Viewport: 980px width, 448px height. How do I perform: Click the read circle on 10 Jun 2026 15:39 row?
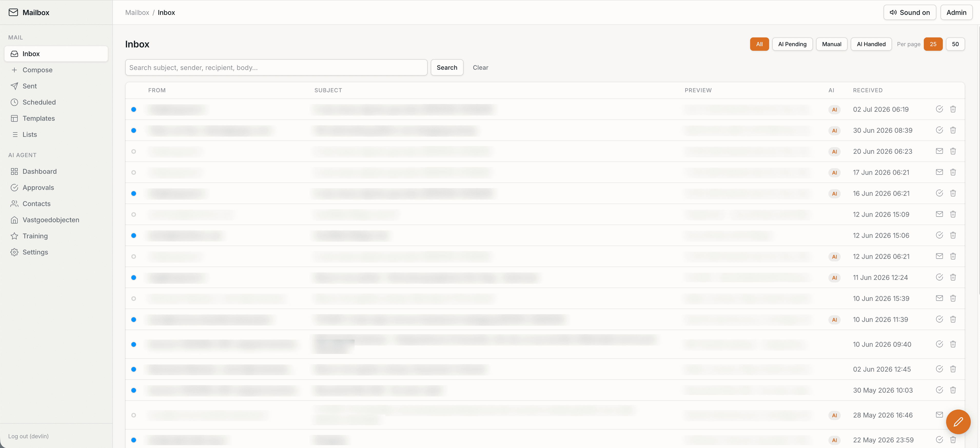[x=134, y=298]
